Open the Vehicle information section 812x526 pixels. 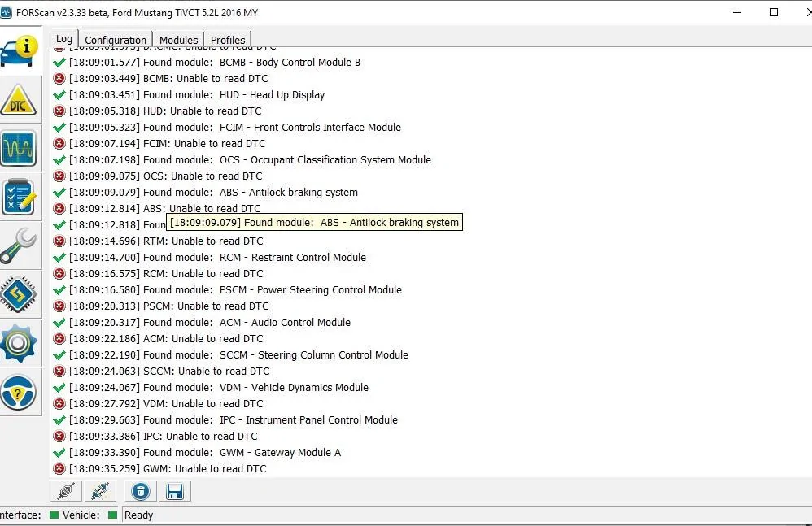point(20,50)
